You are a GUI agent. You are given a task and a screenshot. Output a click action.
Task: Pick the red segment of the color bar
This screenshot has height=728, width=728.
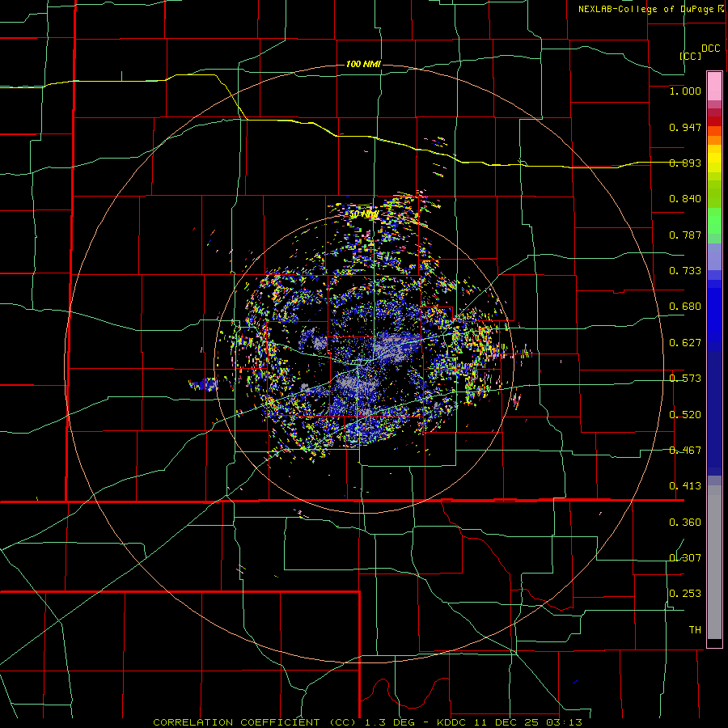(714, 121)
